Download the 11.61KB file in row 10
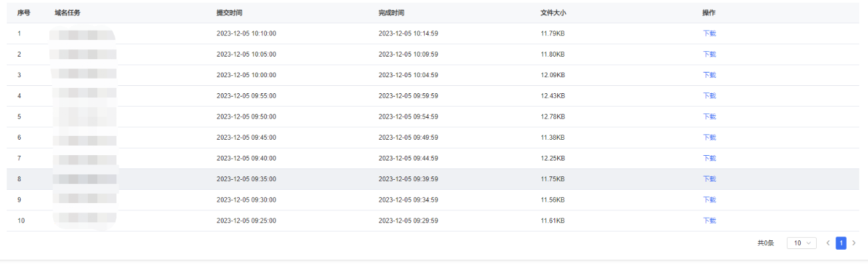Viewport: 868px width, 265px height. pyautogui.click(x=709, y=220)
